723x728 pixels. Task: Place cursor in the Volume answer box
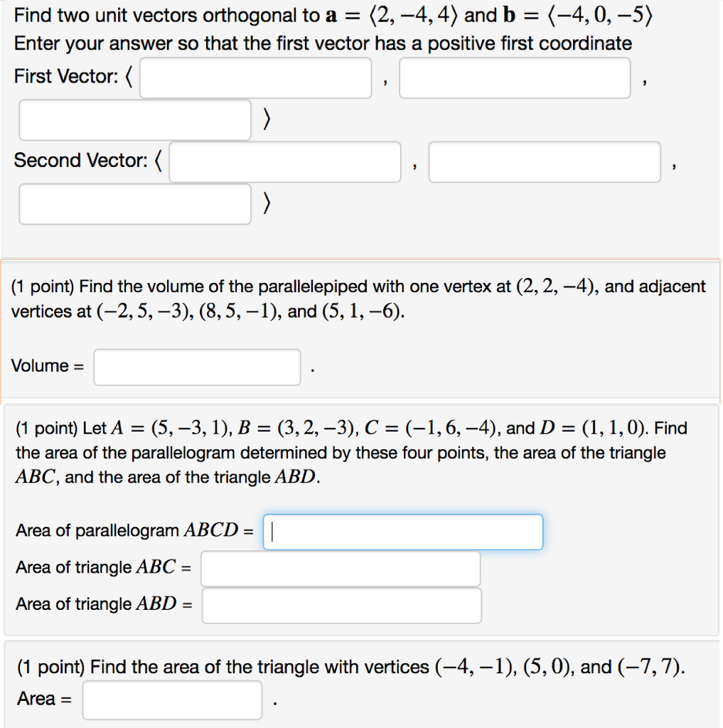pyautogui.click(x=197, y=366)
